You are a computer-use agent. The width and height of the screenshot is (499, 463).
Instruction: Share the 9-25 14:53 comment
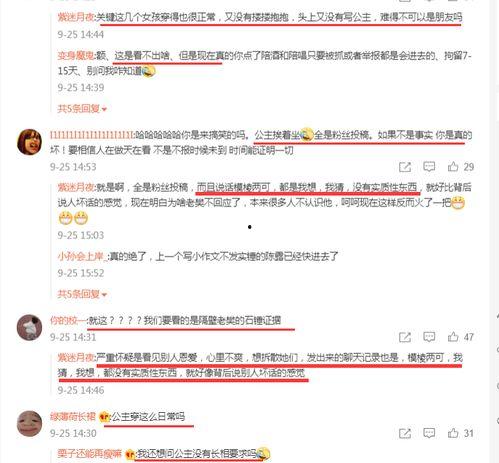pos(405,167)
